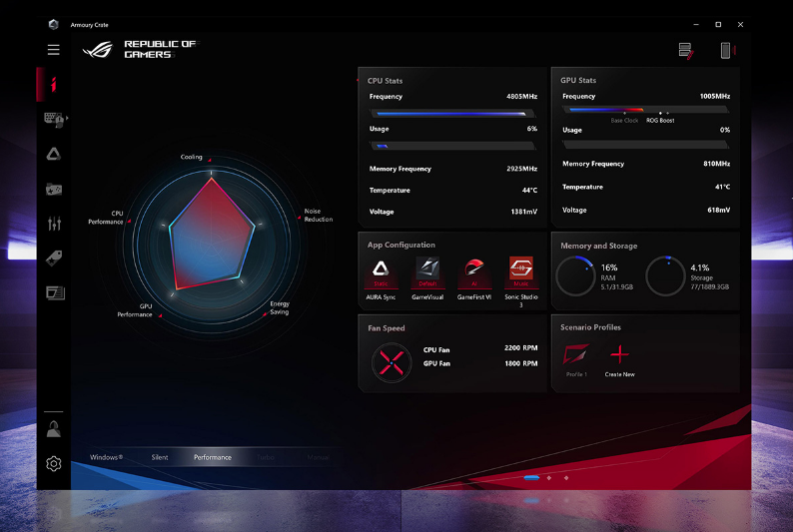793x532 pixels.
Task: Expand the Device sidebar submenu arrow
Action: [67, 118]
